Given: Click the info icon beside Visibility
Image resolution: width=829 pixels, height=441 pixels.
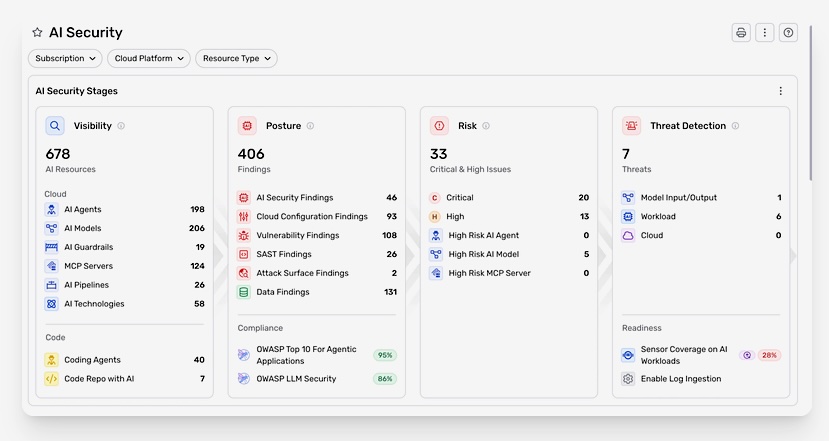Looking at the screenshot, I should point(121,126).
